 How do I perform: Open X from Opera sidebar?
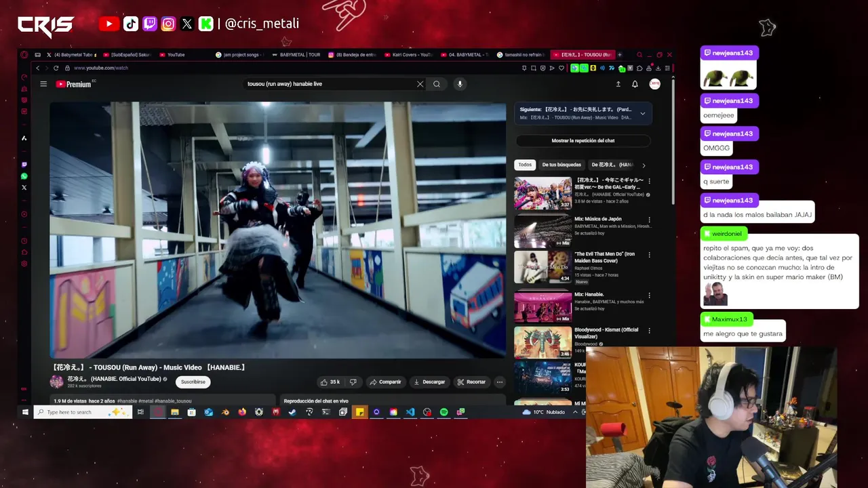24,188
